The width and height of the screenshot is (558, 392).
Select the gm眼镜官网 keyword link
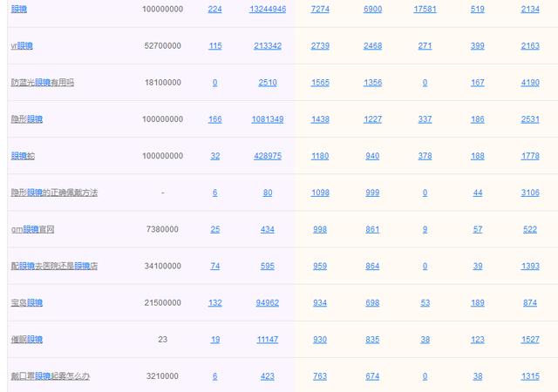click(x=32, y=229)
